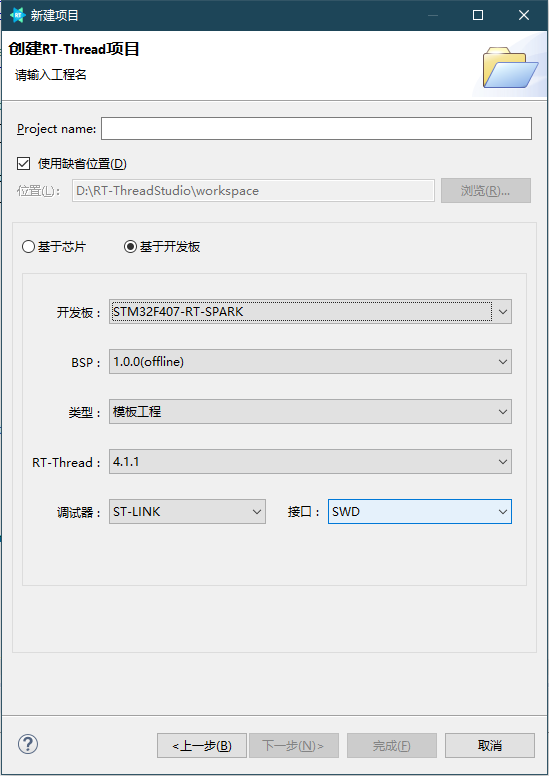Image resolution: width=549 pixels, height=776 pixels.
Task: Open the 类型 模板工程 dropdown
Action: pos(310,412)
